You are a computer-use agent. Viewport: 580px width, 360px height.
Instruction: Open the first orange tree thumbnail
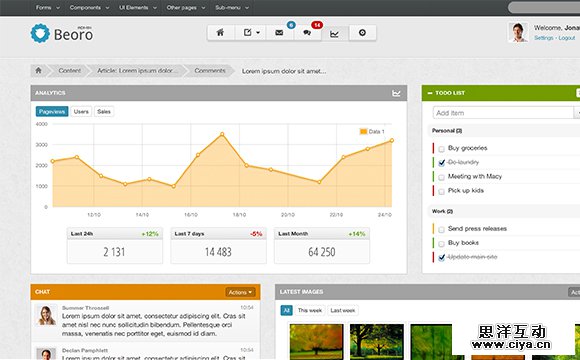[x=316, y=341]
